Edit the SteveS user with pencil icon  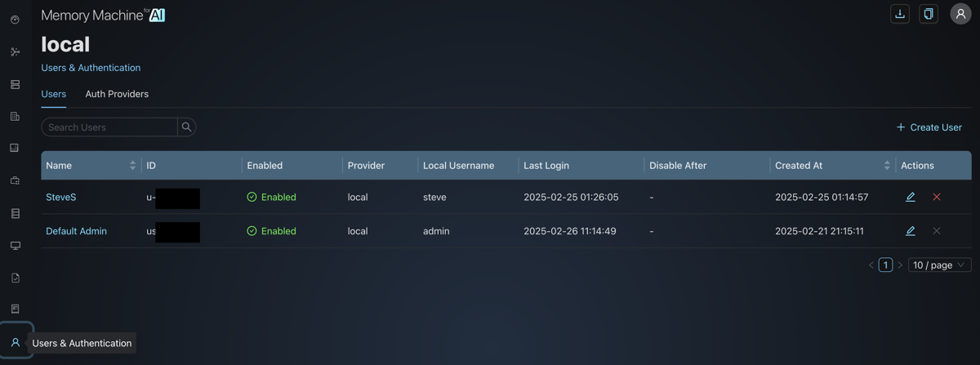tap(911, 197)
